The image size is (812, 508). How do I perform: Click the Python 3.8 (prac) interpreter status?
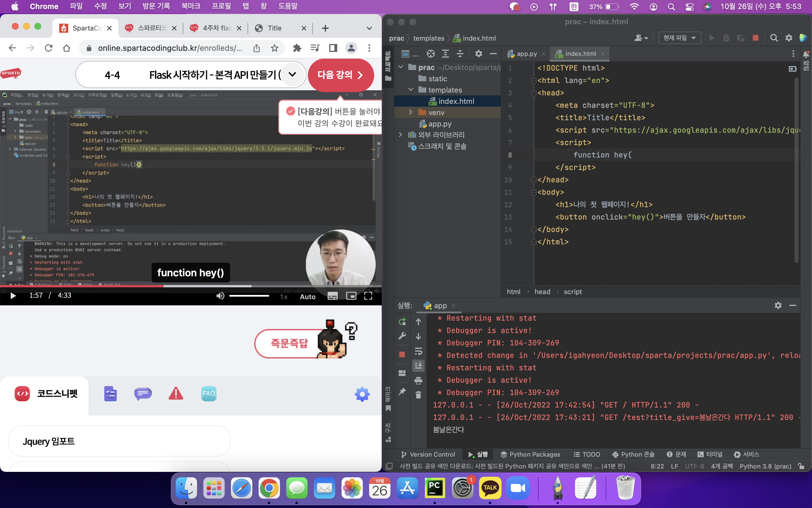click(x=765, y=466)
